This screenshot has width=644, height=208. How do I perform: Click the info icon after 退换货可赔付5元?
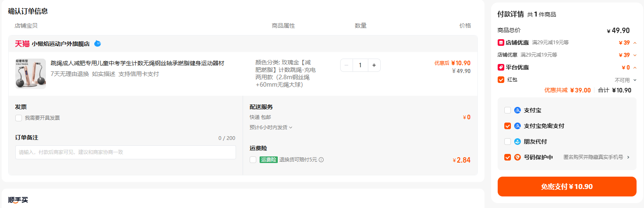(321, 160)
